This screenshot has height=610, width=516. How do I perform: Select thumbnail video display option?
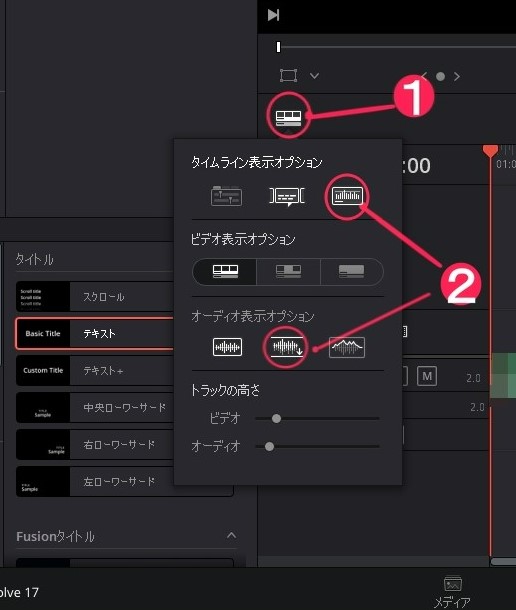pyautogui.click(x=288, y=271)
